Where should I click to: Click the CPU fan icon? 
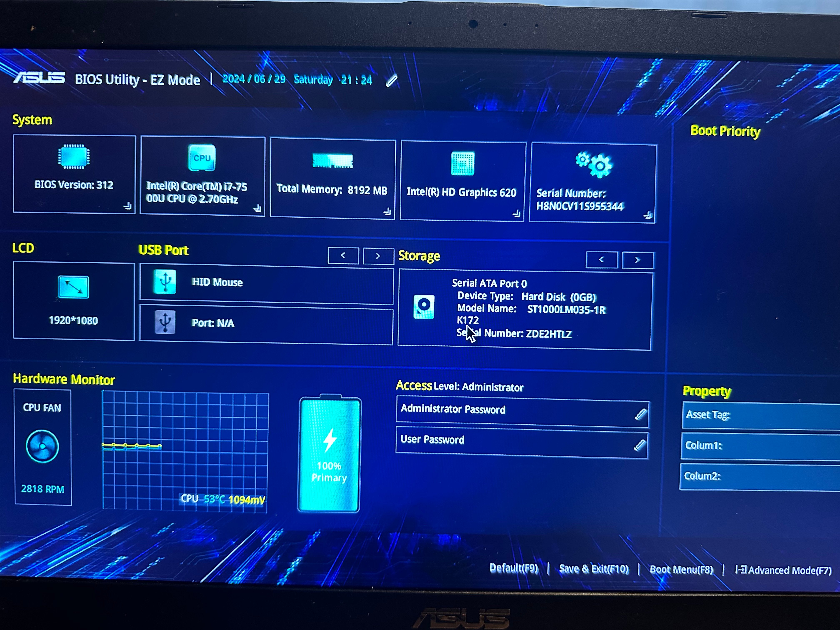pyautogui.click(x=42, y=446)
